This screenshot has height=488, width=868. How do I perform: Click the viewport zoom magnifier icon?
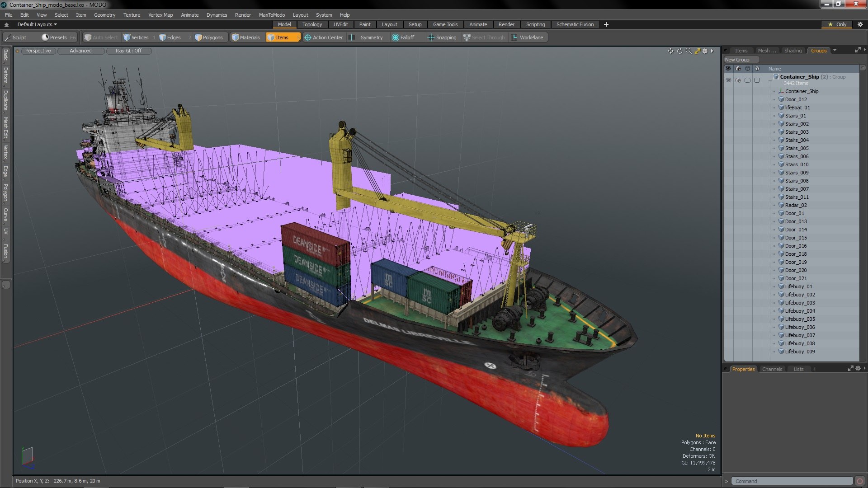(x=688, y=51)
